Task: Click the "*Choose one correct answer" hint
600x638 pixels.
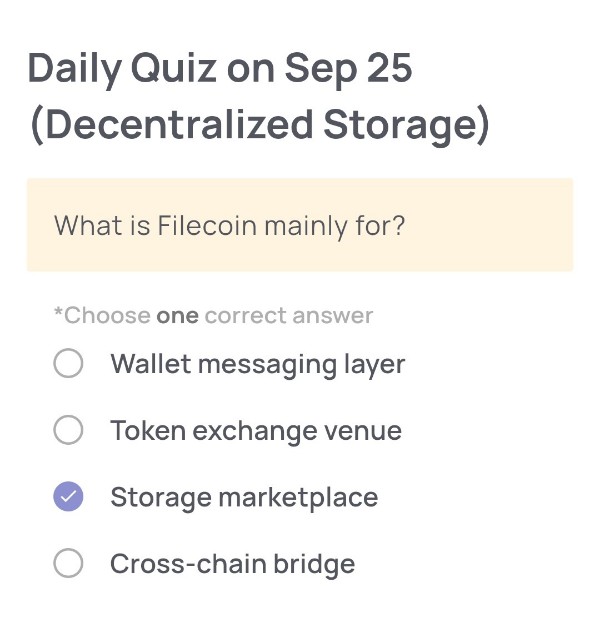Action: [213, 316]
